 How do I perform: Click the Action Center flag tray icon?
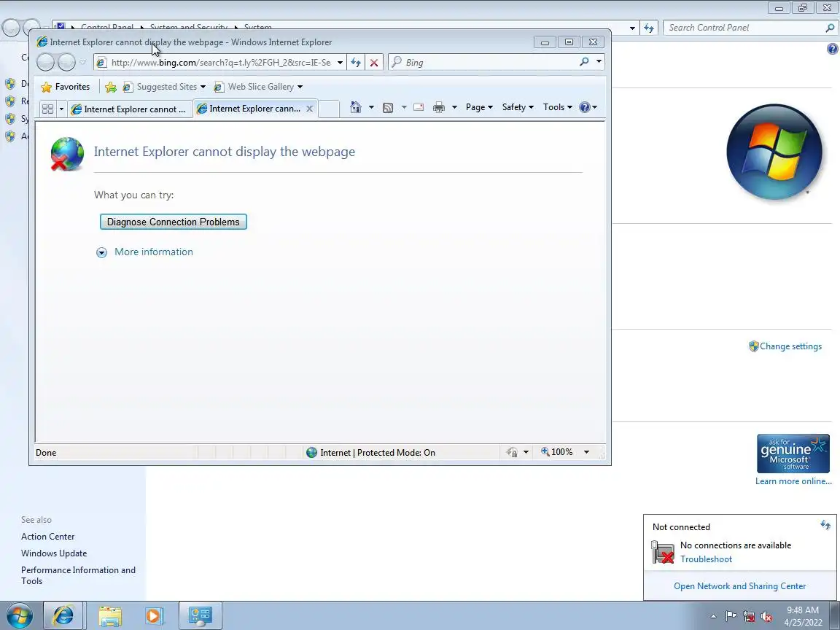(731, 616)
